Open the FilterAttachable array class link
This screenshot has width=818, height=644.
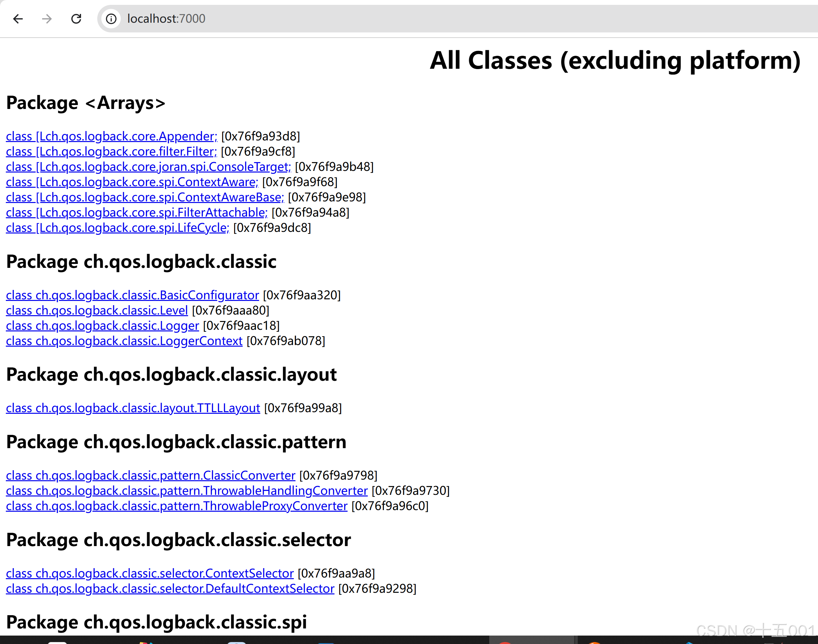(136, 213)
